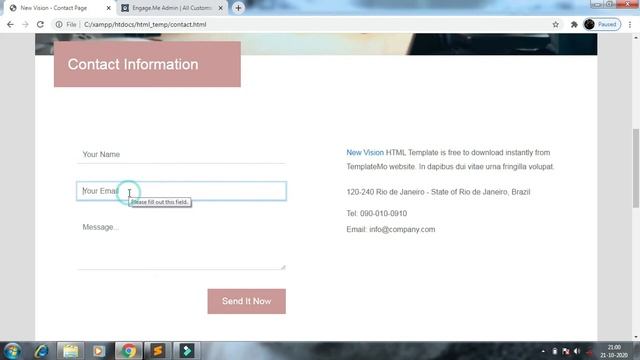Open a new browser tab
Image resolution: width=640 pixels, height=360 pixels.
238,8
